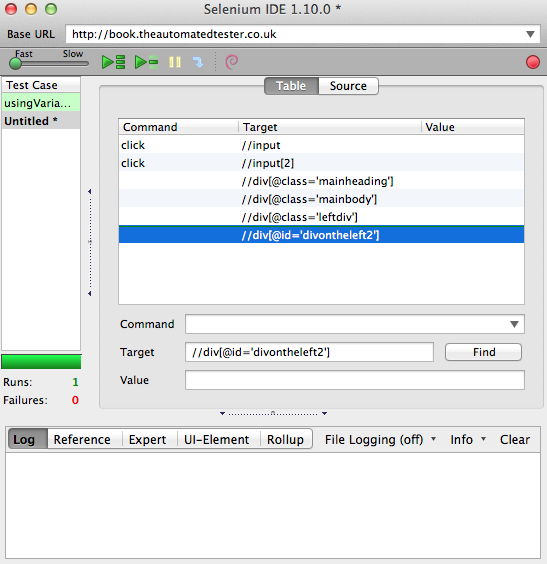Select //div[@class='mainbody'] row

(321, 199)
